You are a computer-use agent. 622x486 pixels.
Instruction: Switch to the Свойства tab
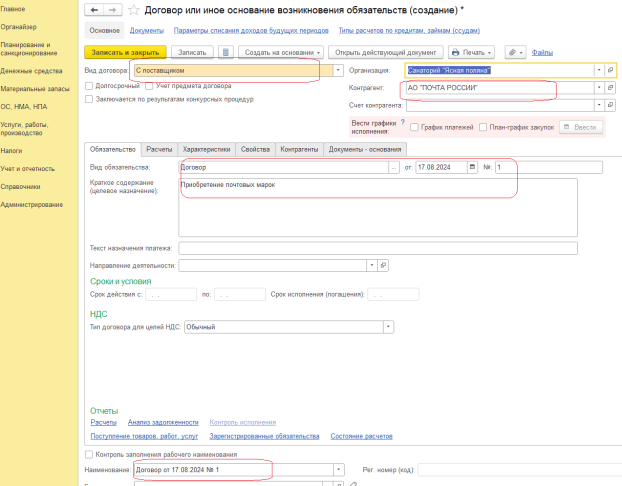tap(255, 150)
